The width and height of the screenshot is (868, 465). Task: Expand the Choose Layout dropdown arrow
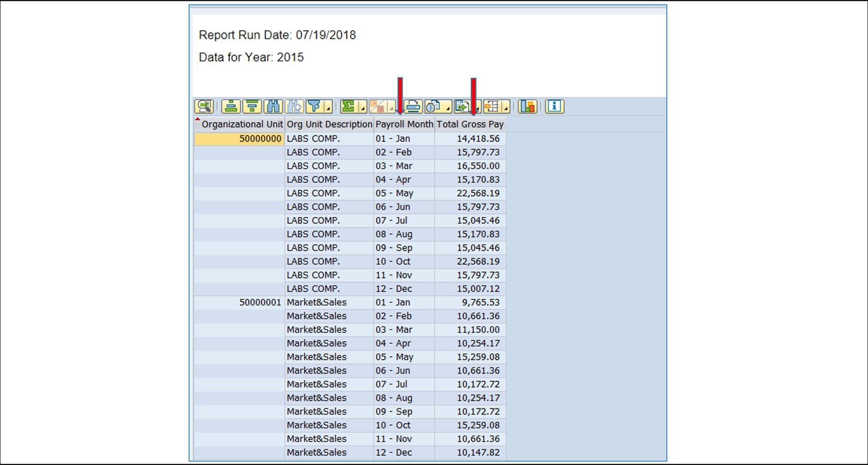click(x=506, y=110)
